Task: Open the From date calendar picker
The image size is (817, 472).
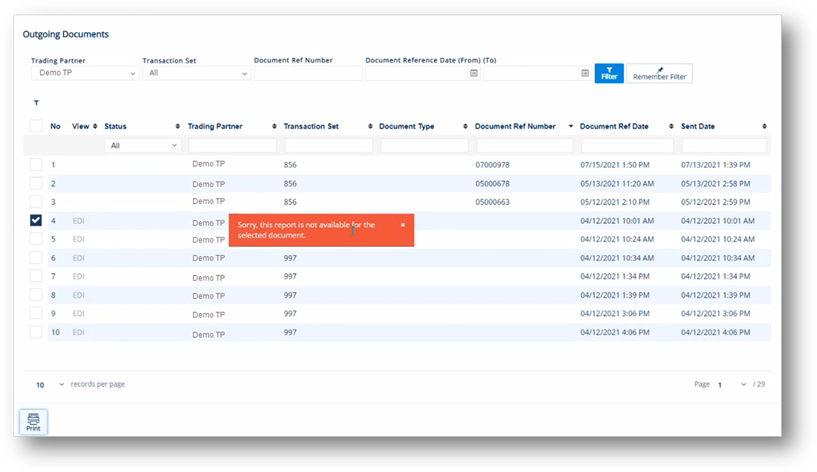Action: click(474, 73)
